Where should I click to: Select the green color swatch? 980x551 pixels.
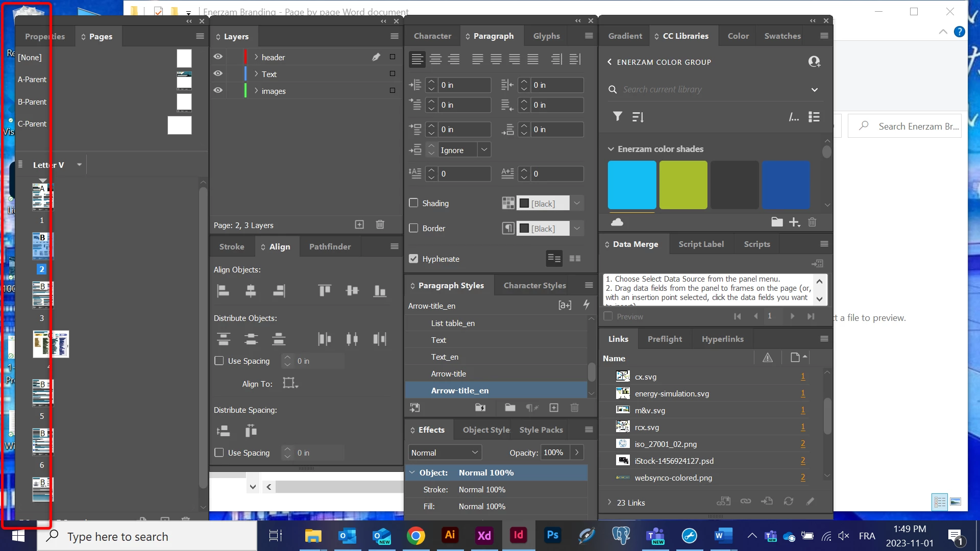pyautogui.click(x=683, y=185)
